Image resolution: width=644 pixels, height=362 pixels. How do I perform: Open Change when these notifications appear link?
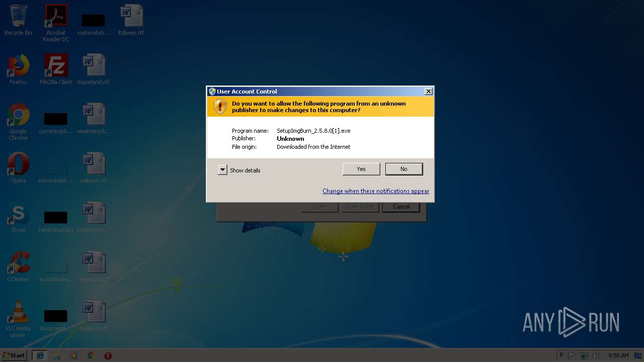point(376,191)
